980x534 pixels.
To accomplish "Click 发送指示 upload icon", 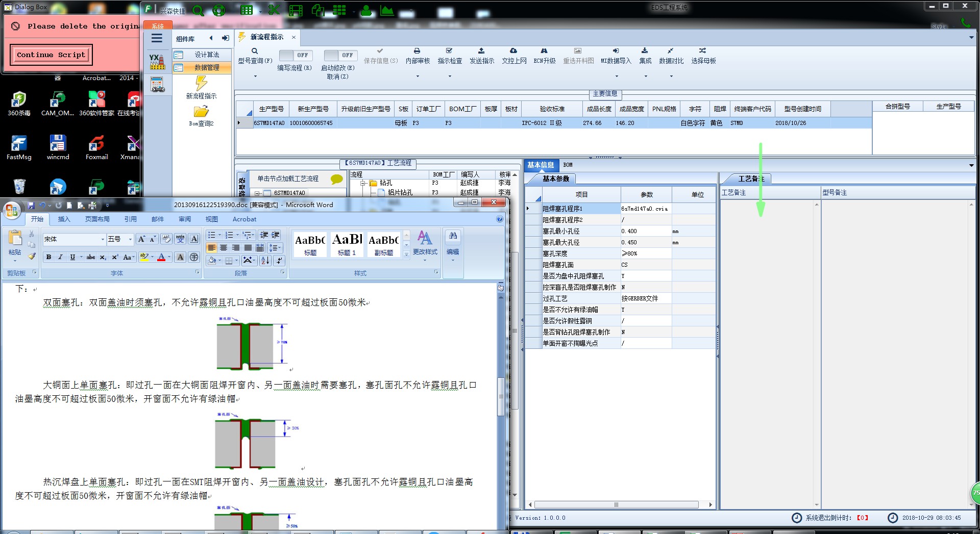I will [481, 51].
